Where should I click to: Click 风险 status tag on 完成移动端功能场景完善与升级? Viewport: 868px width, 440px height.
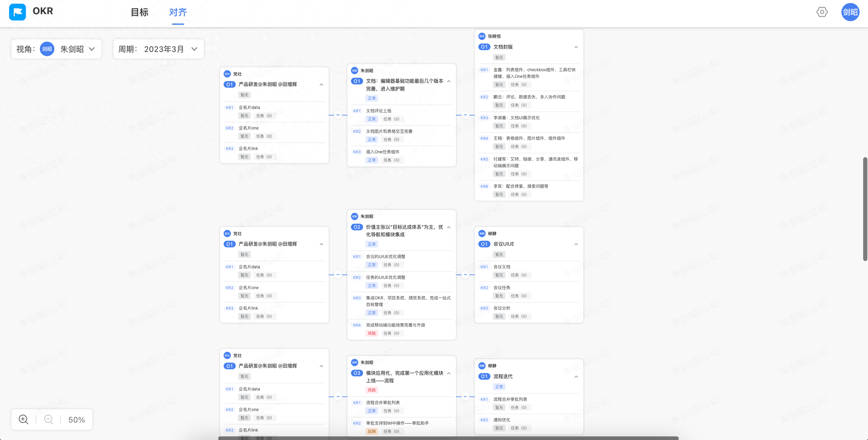pyautogui.click(x=371, y=333)
